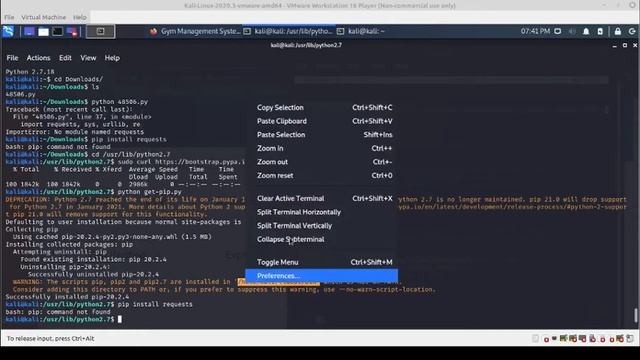Screen dimensions: 640x360
Task: Open the file manager panel launcher
Action: click(x=43, y=31)
